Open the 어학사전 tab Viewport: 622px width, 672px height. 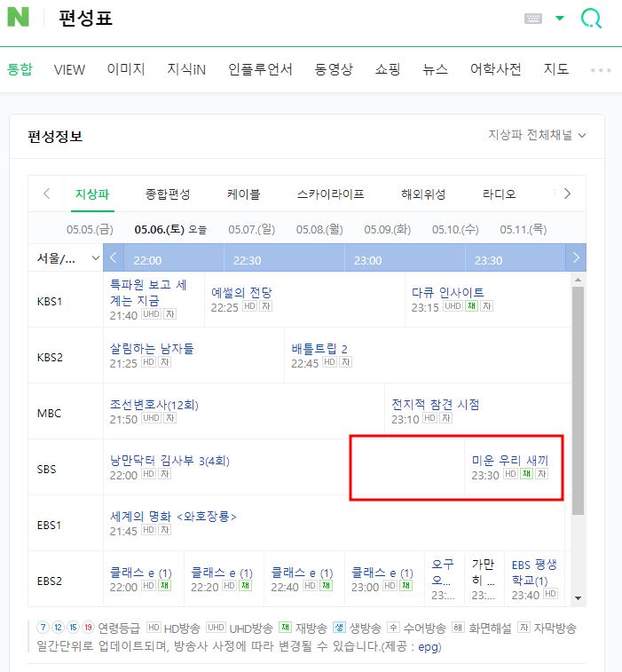496,69
